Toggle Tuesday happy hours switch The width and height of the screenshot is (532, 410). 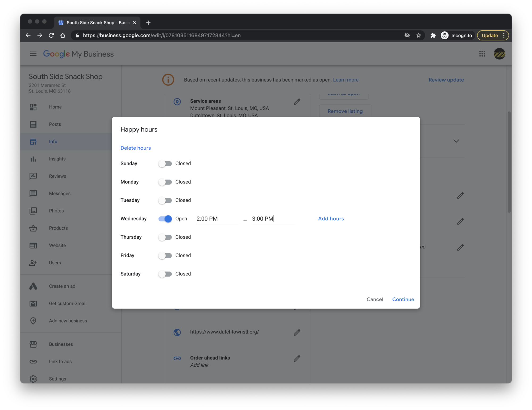[165, 200]
